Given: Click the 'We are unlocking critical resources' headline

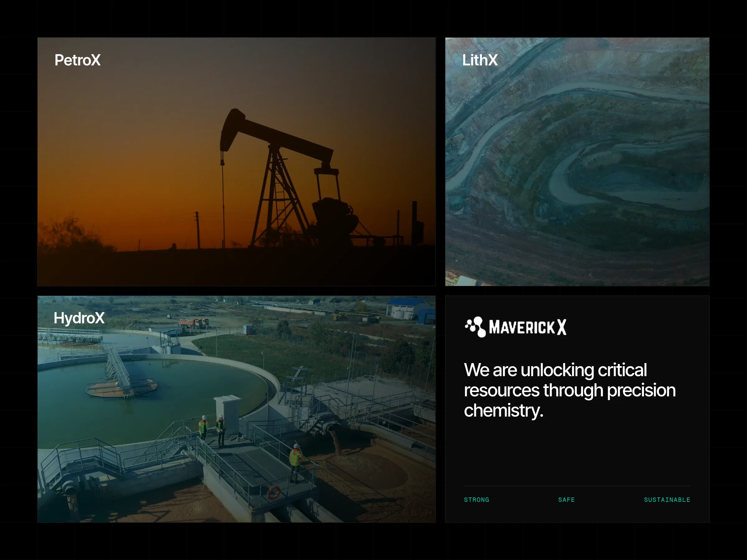Looking at the screenshot, I should click(x=570, y=390).
